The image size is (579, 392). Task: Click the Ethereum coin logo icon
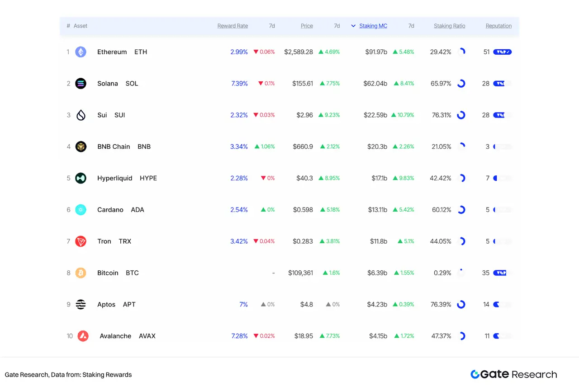(81, 52)
